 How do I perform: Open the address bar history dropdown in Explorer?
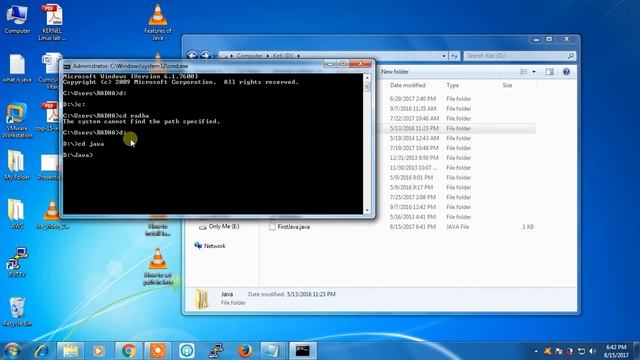444,56
